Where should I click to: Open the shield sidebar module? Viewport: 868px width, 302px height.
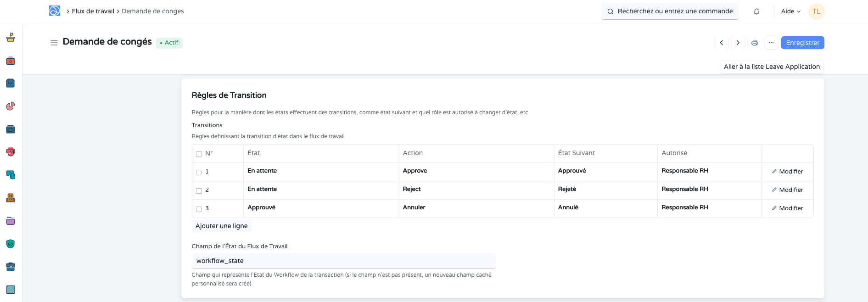pyautogui.click(x=11, y=244)
